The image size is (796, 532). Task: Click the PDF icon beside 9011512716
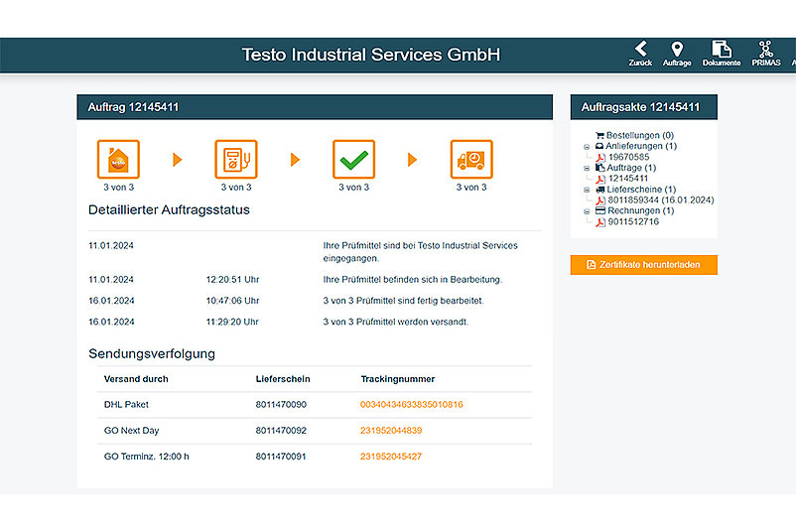600,222
